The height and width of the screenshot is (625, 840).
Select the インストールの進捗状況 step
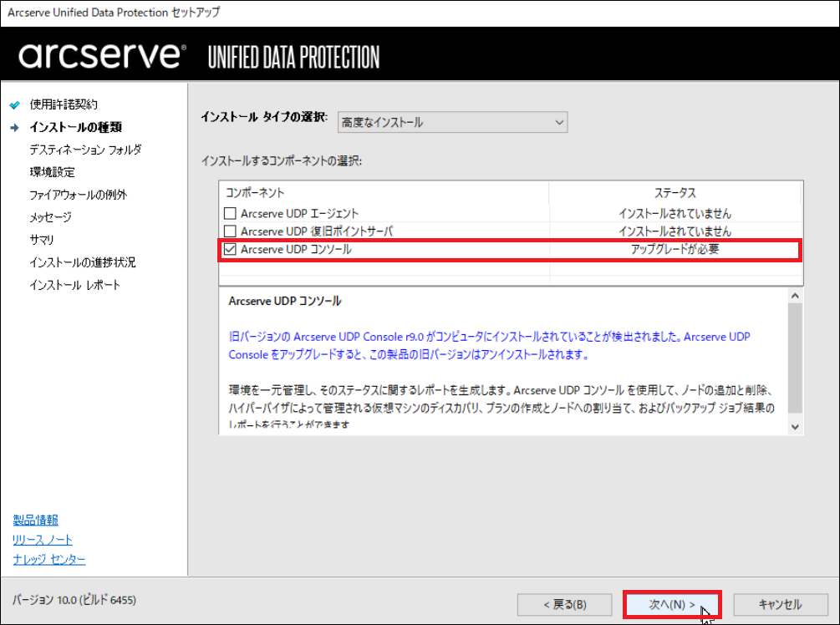coord(83,262)
